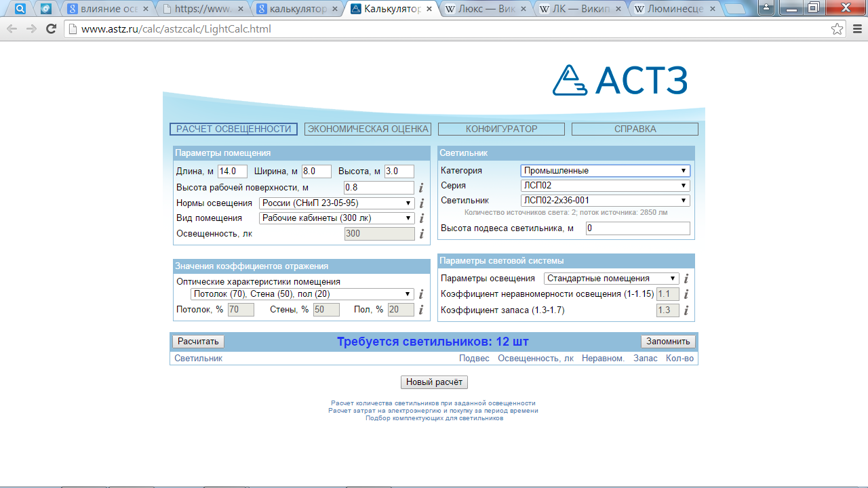Image resolution: width=868 pixels, height=488 pixels.
Task: Open the Параметры освещения dropdown
Action: pyautogui.click(x=612, y=279)
